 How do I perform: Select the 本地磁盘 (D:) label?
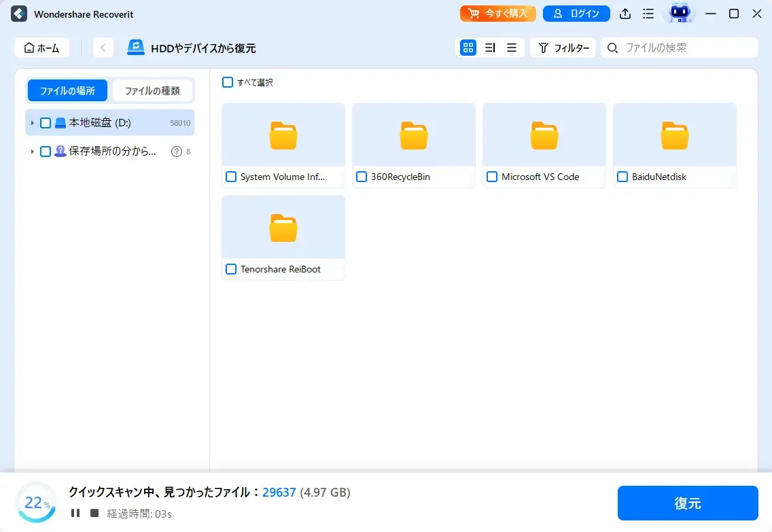[100, 122]
